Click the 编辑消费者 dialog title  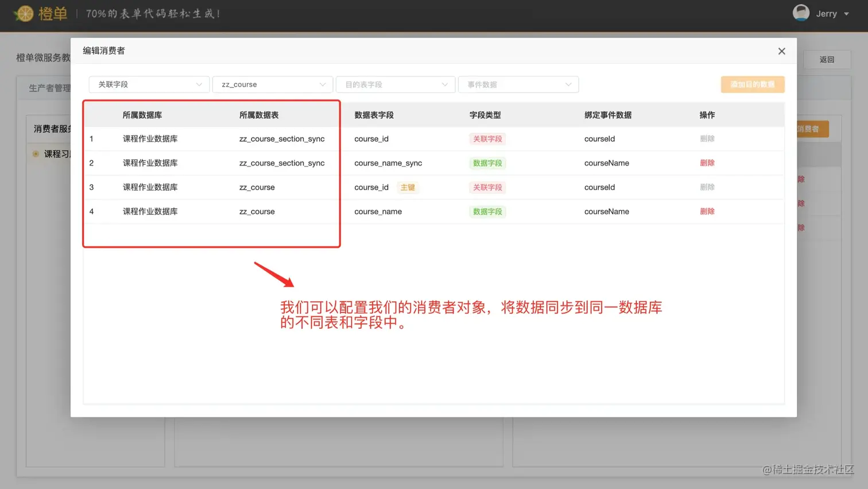click(x=104, y=51)
